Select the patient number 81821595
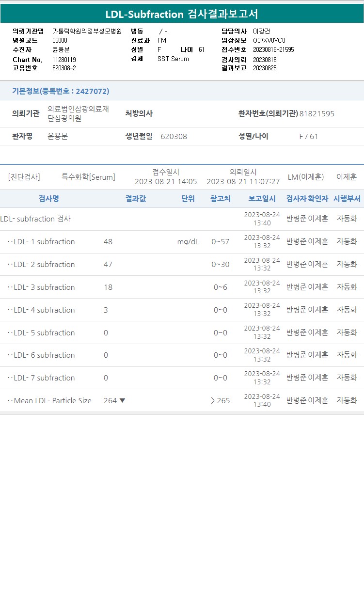 tap(317, 114)
